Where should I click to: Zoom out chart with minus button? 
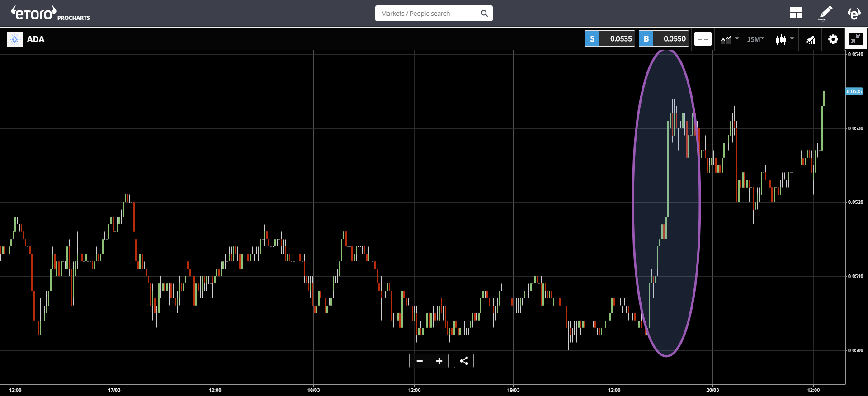click(x=420, y=361)
